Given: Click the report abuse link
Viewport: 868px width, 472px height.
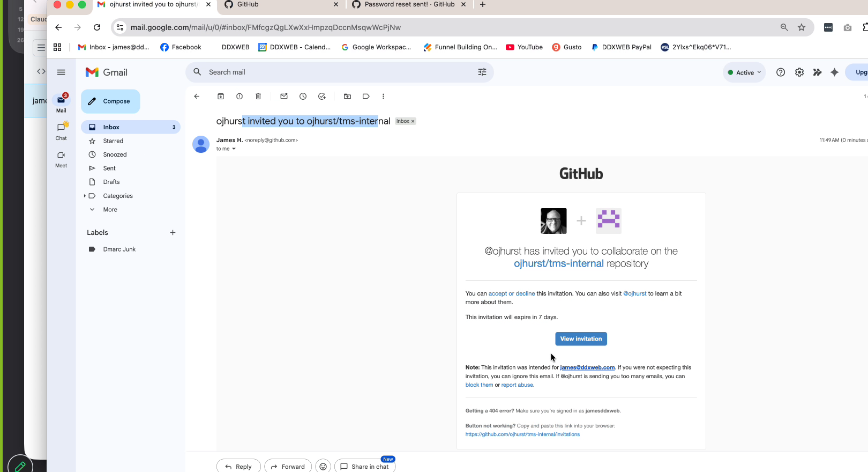Looking at the screenshot, I should tap(517, 385).
